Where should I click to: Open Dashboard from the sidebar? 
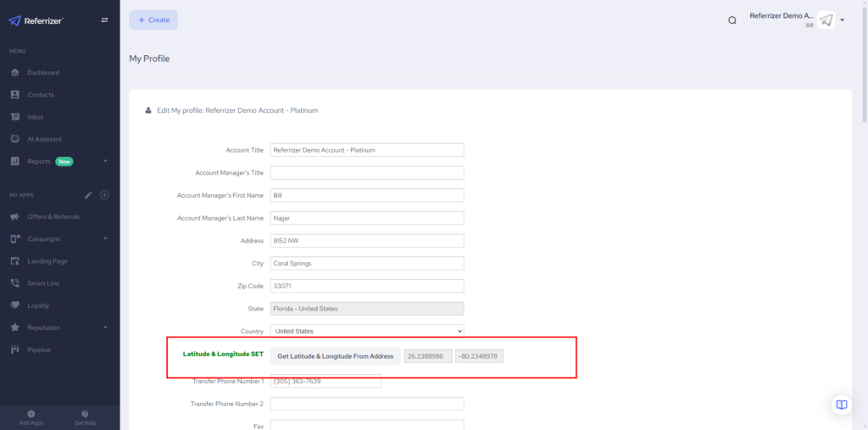pos(43,73)
